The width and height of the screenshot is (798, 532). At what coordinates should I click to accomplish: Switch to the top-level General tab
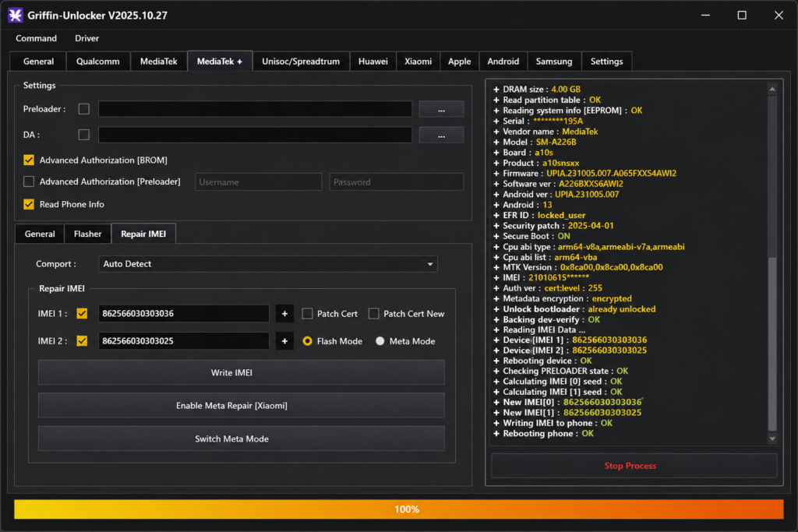click(38, 62)
